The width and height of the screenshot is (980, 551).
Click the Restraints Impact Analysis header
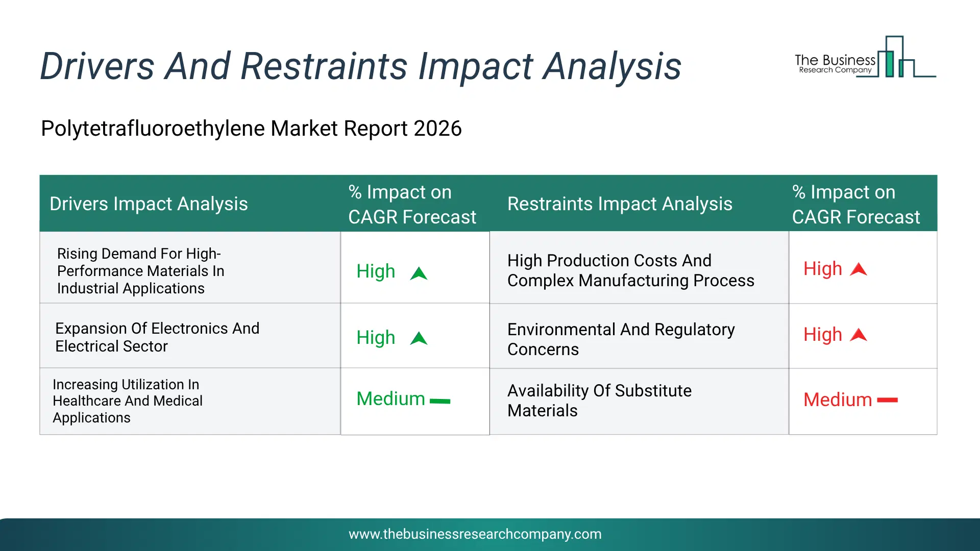tap(620, 204)
